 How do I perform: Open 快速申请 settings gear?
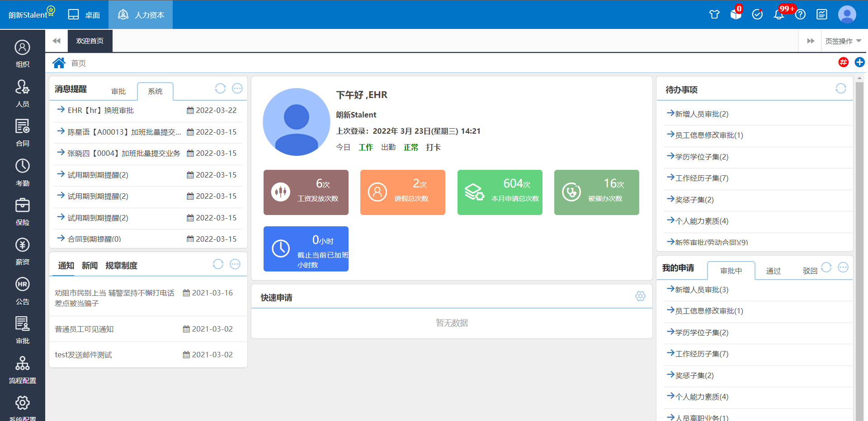(x=640, y=296)
